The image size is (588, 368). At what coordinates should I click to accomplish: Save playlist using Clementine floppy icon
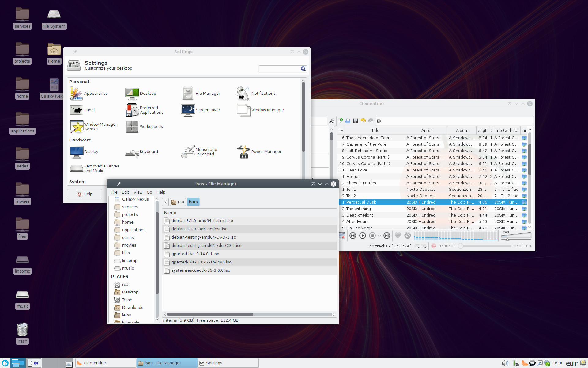[356, 121]
